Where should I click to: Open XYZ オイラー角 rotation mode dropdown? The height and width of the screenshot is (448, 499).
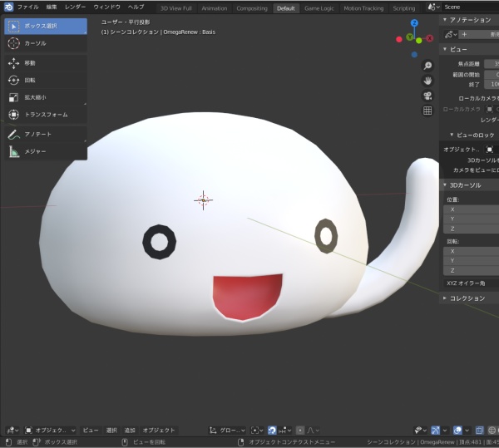pyautogui.click(x=471, y=283)
